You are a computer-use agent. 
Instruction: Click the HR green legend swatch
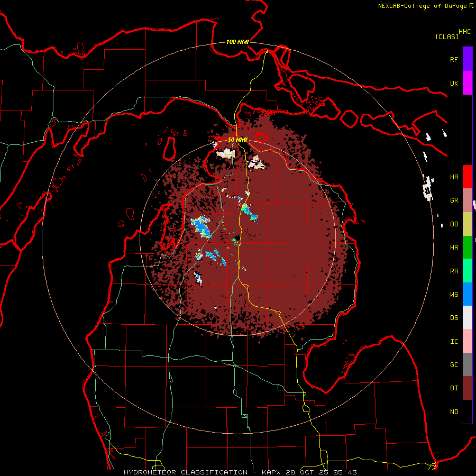point(467,248)
